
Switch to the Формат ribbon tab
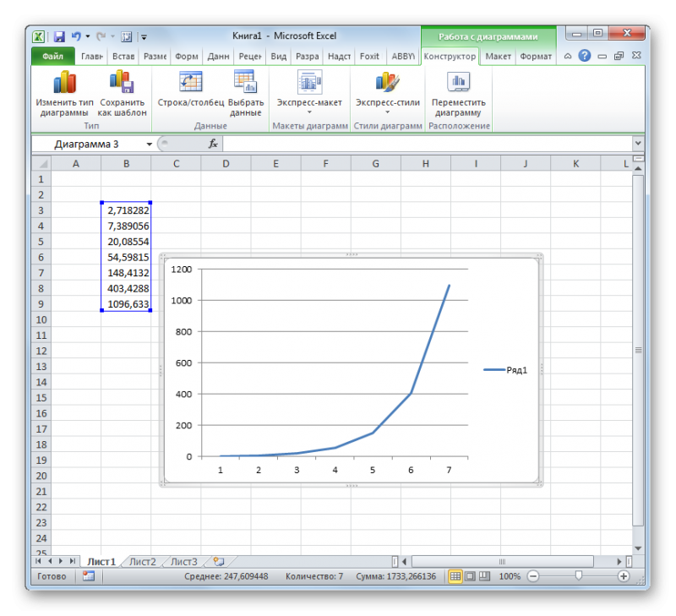pos(536,57)
